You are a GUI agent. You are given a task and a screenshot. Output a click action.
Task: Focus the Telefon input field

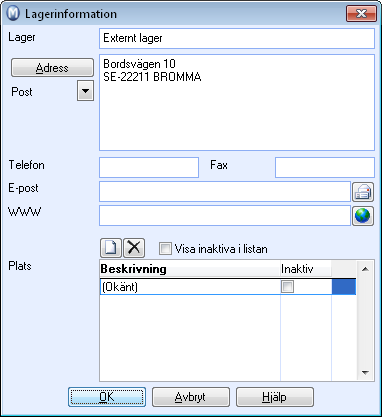(x=149, y=168)
